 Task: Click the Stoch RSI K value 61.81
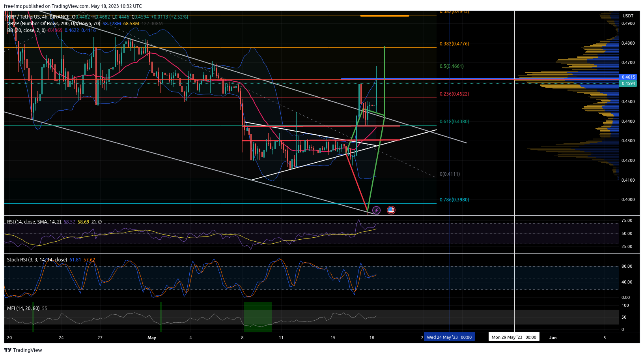pyautogui.click(x=75, y=260)
